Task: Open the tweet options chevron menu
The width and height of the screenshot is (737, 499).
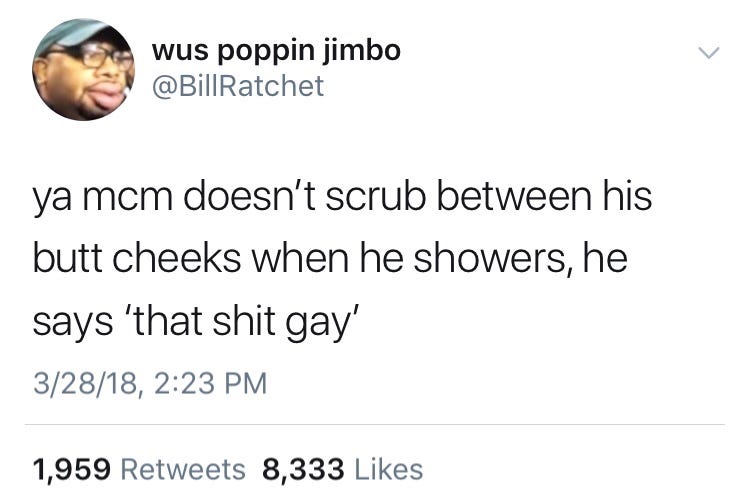Action: (x=708, y=52)
